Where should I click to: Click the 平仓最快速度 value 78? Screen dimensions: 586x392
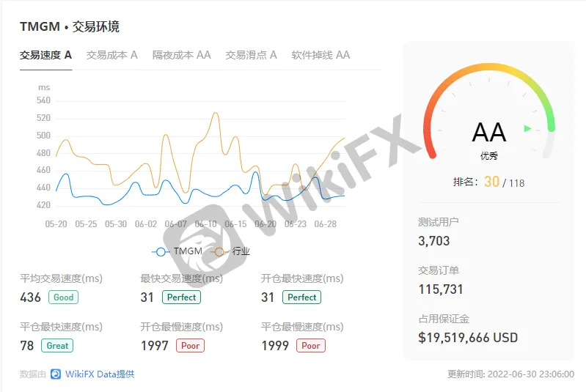click(x=27, y=346)
